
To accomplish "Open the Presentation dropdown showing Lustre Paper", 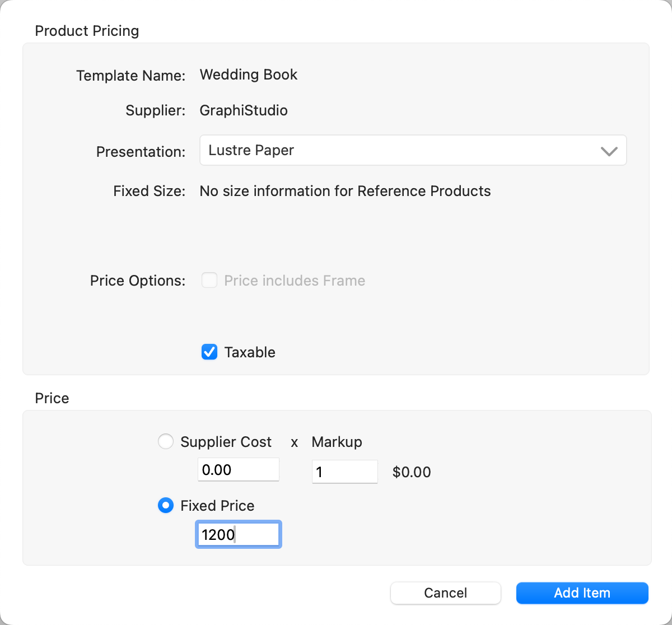I will (x=412, y=150).
